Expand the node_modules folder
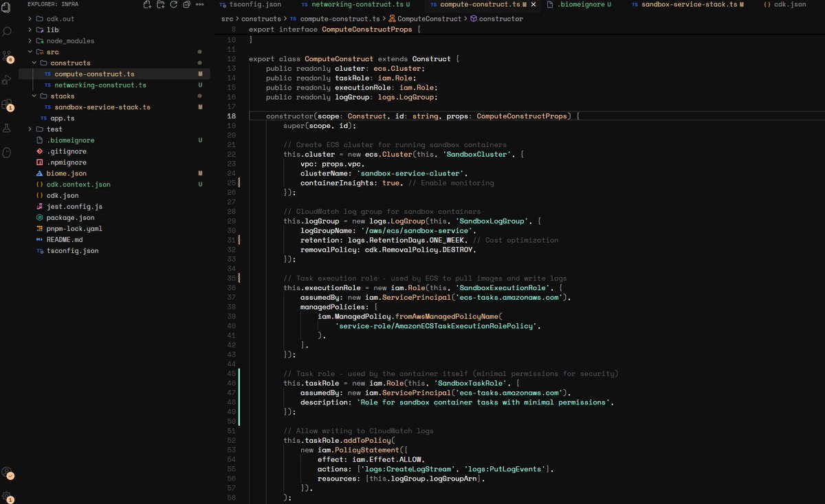The width and height of the screenshot is (825, 504). [114, 41]
